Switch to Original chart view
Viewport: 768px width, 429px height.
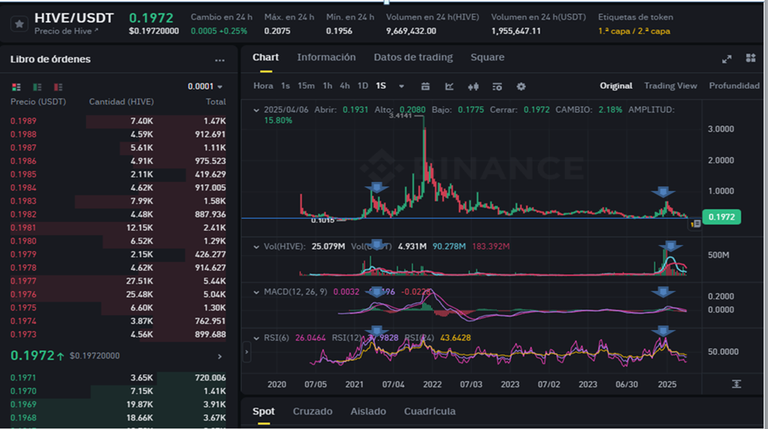pos(616,86)
